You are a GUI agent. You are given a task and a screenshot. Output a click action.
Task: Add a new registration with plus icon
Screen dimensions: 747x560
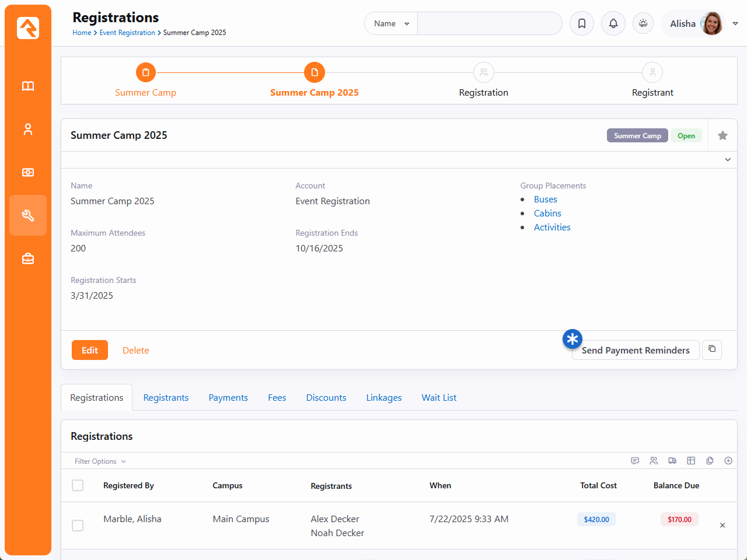click(728, 461)
